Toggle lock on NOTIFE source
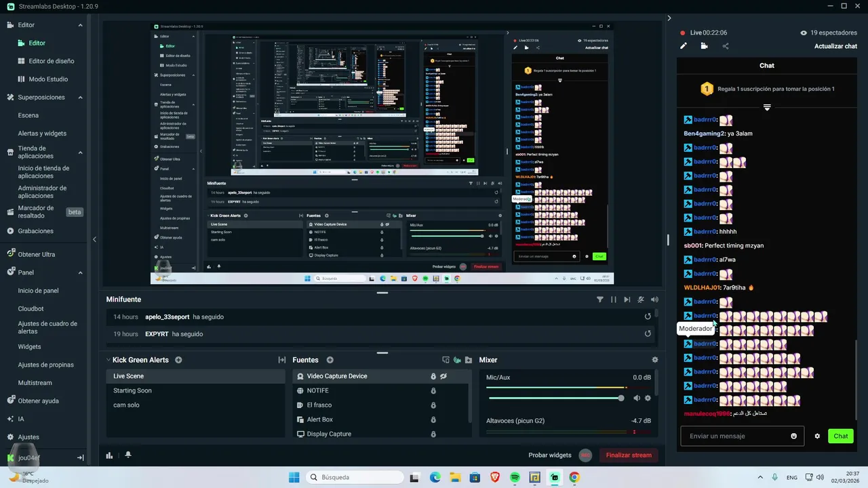The width and height of the screenshot is (868, 488). (433, 390)
